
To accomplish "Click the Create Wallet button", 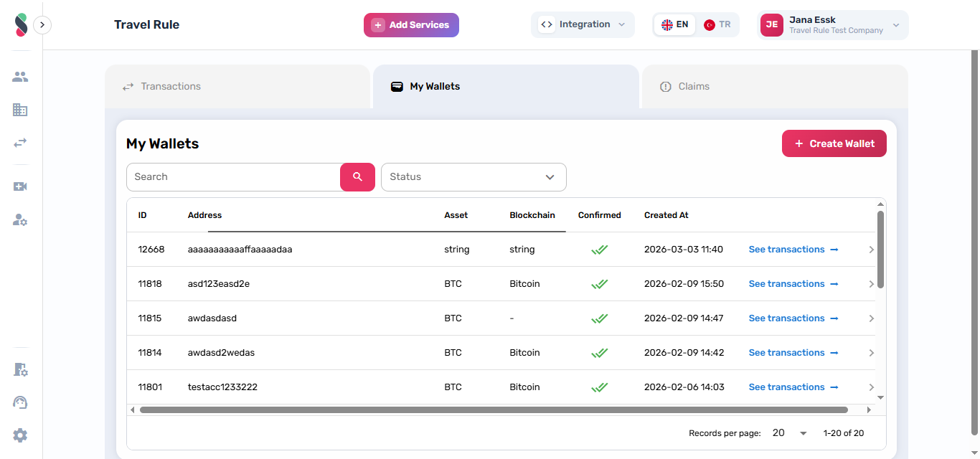I will click(834, 143).
